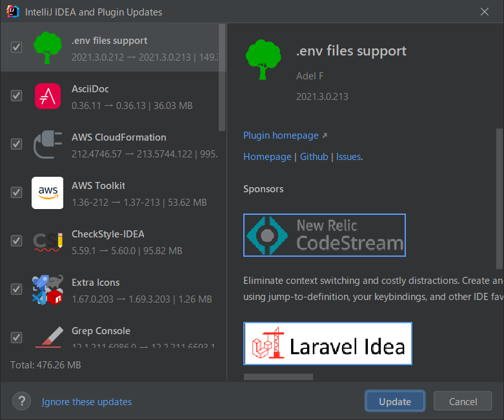Image resolution: width=504 pixels, height=420 pixels.
Task: Open the Issues link
Action: pos(348,157)
